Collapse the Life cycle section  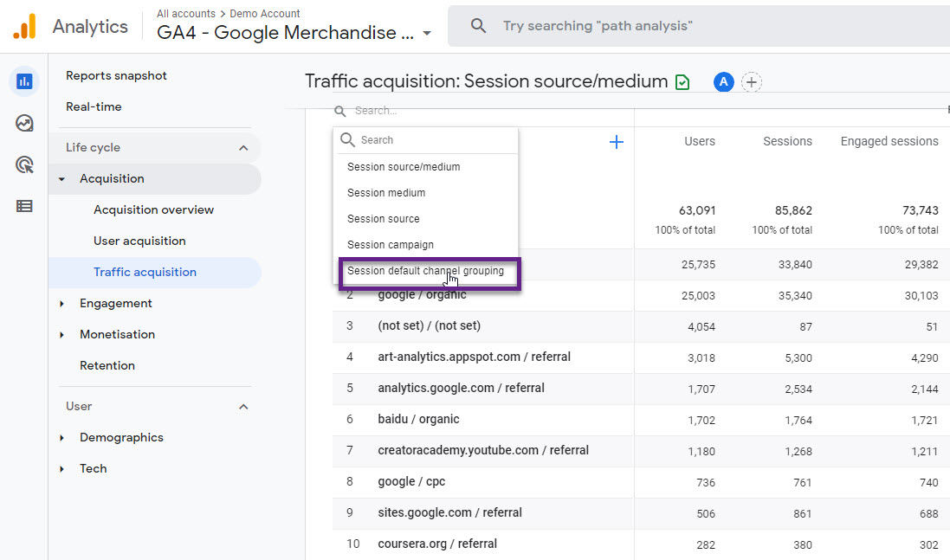click(243, 148)
